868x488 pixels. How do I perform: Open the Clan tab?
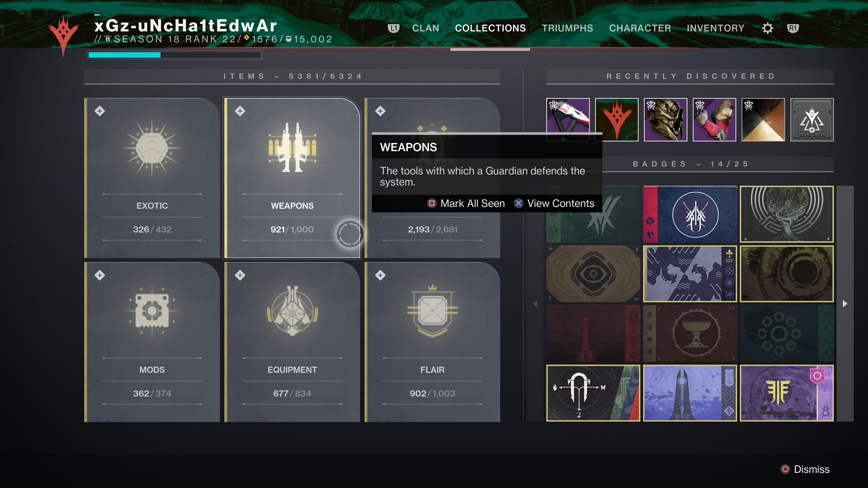tap(426, 28)
